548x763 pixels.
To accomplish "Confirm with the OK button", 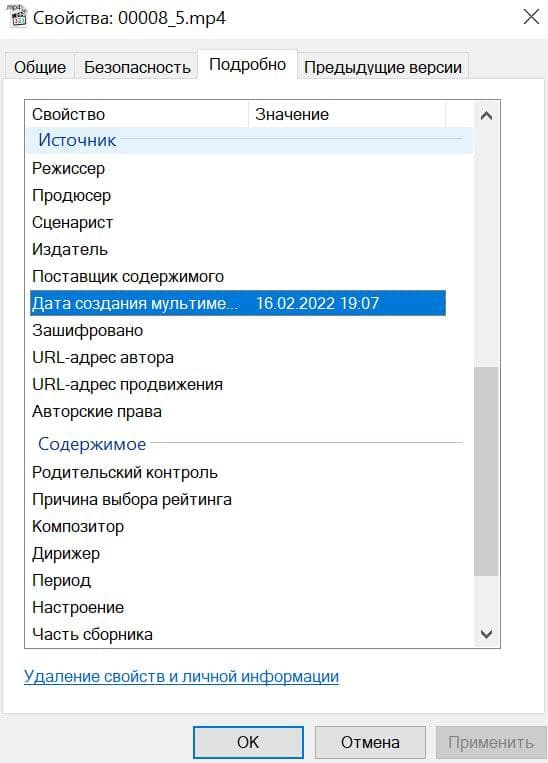I will (248, 743).
